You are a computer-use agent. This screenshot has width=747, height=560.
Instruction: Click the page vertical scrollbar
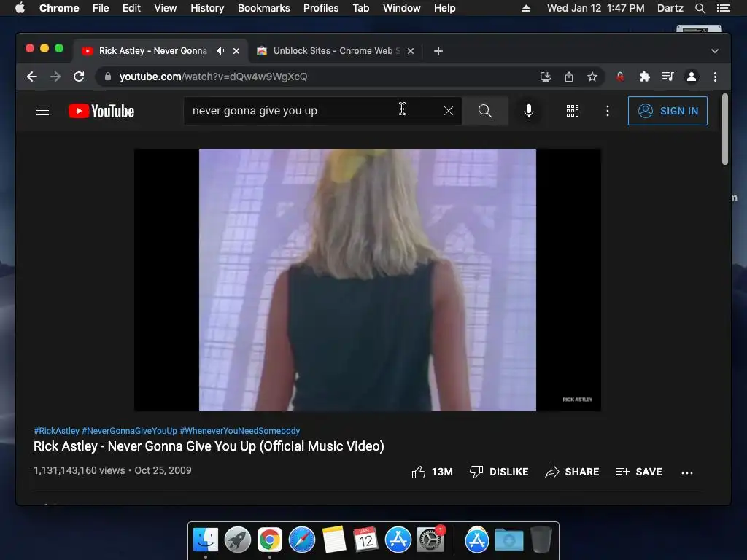tap(725, 130)
